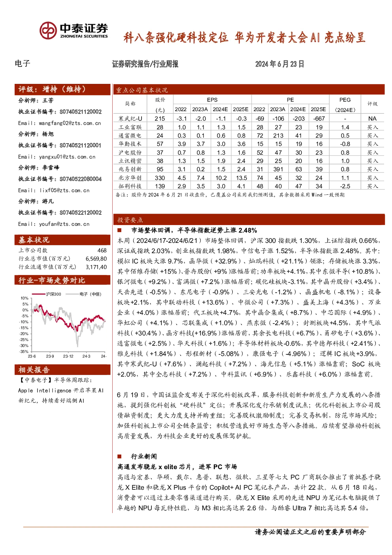Select the 通富微电 row name
Screen dimensions: 392x555
pos(130,136)
